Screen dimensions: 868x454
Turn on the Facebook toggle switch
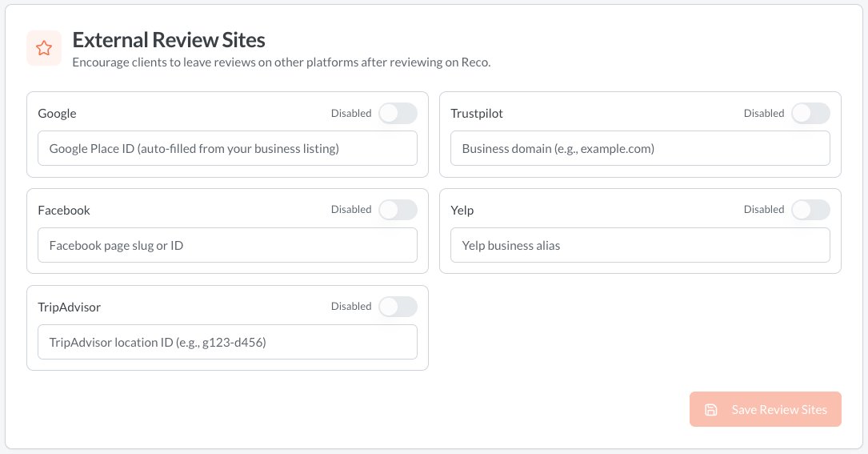(x=398, y=210)
